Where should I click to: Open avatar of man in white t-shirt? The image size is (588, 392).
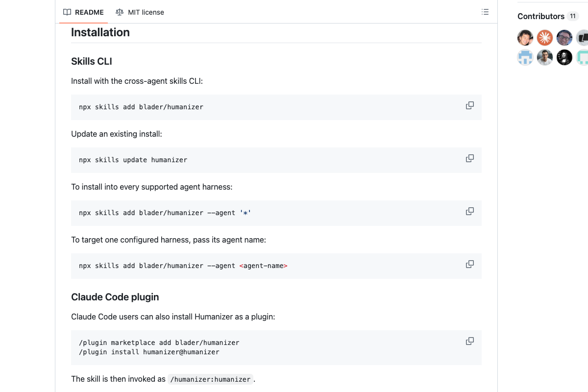tap(545, 57)
